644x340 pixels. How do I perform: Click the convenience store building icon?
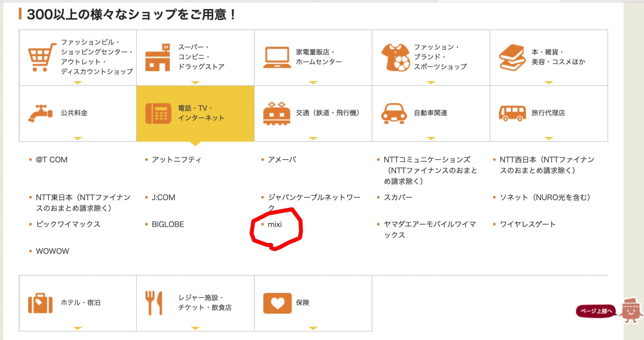pos(158,57)
